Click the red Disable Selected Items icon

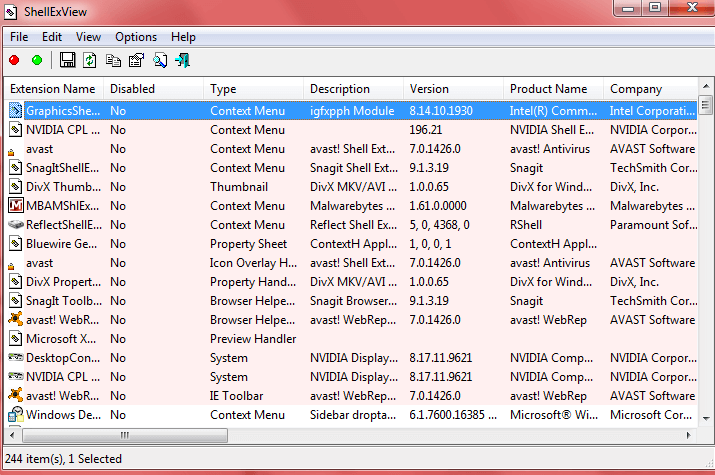point(14,60)
